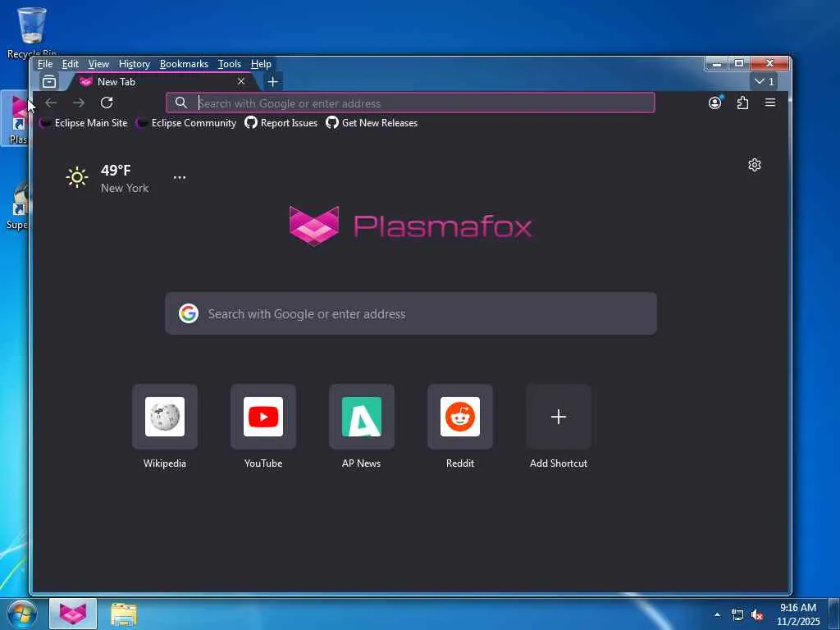Open a new tab with plus button
This screenshot has height=630, width=840.
click(272, 81)
